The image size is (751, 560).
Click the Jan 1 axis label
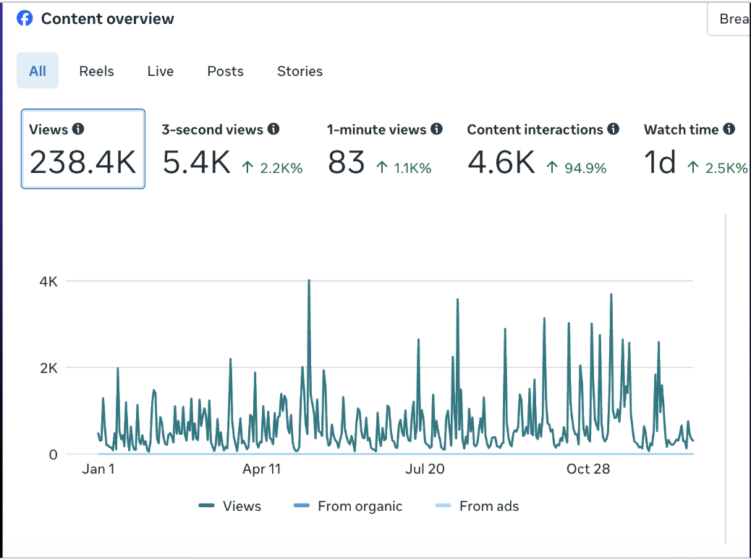click(x=98, y=469)
